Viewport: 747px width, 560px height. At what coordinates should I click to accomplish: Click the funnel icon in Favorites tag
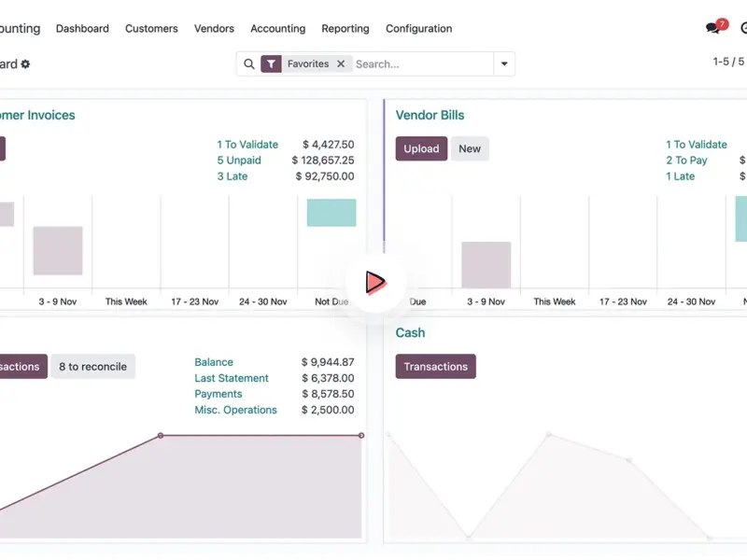click(x=271, y=64)
